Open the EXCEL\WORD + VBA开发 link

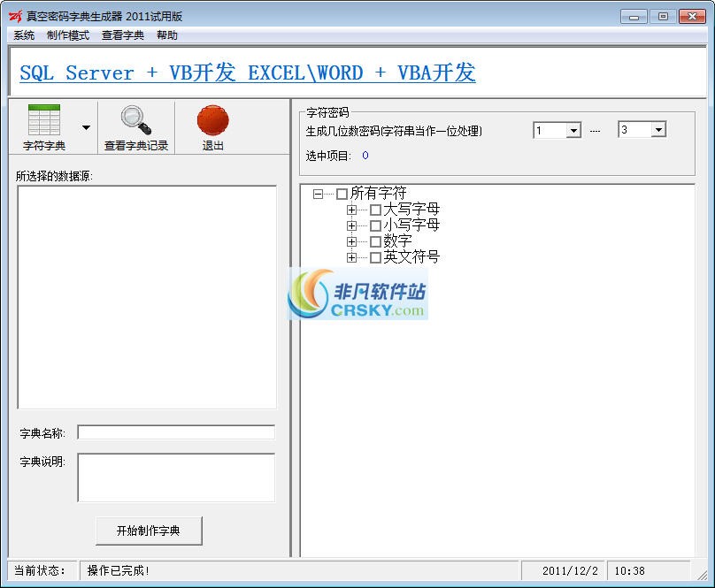[x=362, y=73]
